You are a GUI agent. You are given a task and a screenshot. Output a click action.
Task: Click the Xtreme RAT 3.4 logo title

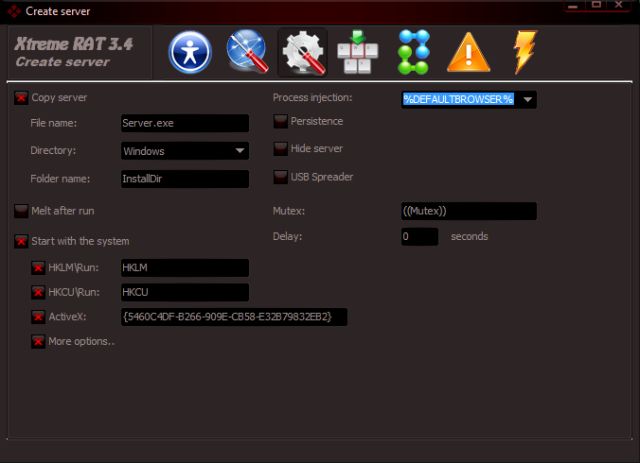pos(74,44)
